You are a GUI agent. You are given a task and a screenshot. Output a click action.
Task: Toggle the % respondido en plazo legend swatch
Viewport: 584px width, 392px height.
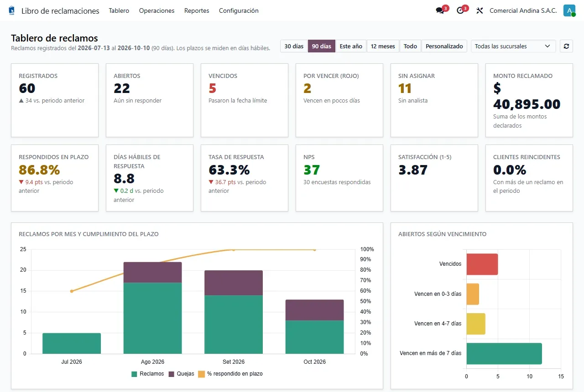point(202,374)
